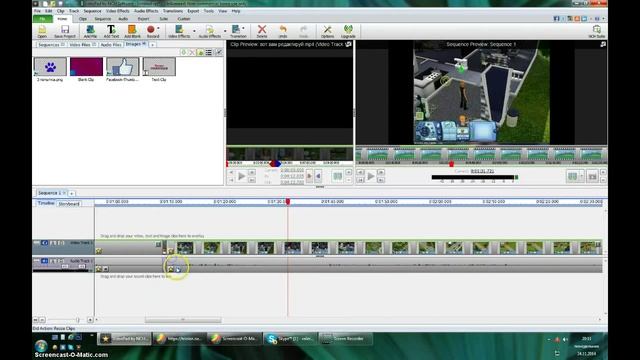Click the red playhead on the timeline ruler
The width and height of the screenshot is (640, 360).
click(x=288, y=202)
